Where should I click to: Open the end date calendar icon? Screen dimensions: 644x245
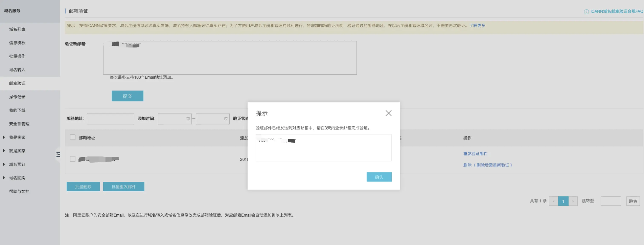coord(226,119)
